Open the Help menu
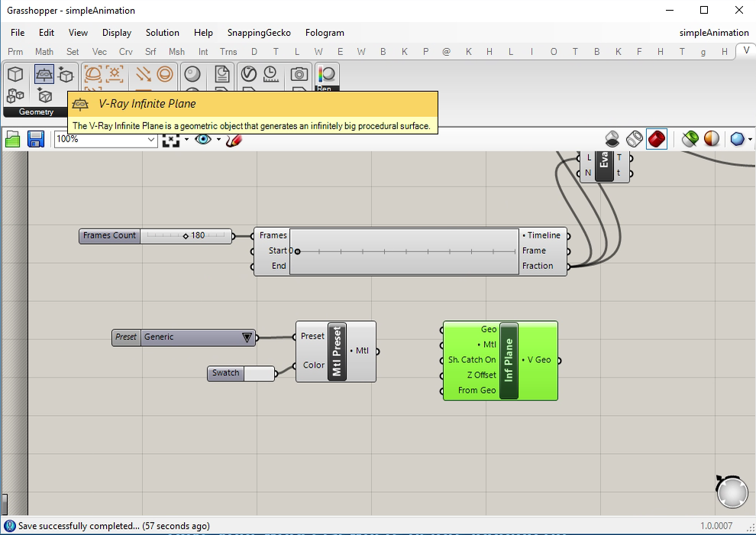The width and height of the screenshot is (756, 535). 203,33
